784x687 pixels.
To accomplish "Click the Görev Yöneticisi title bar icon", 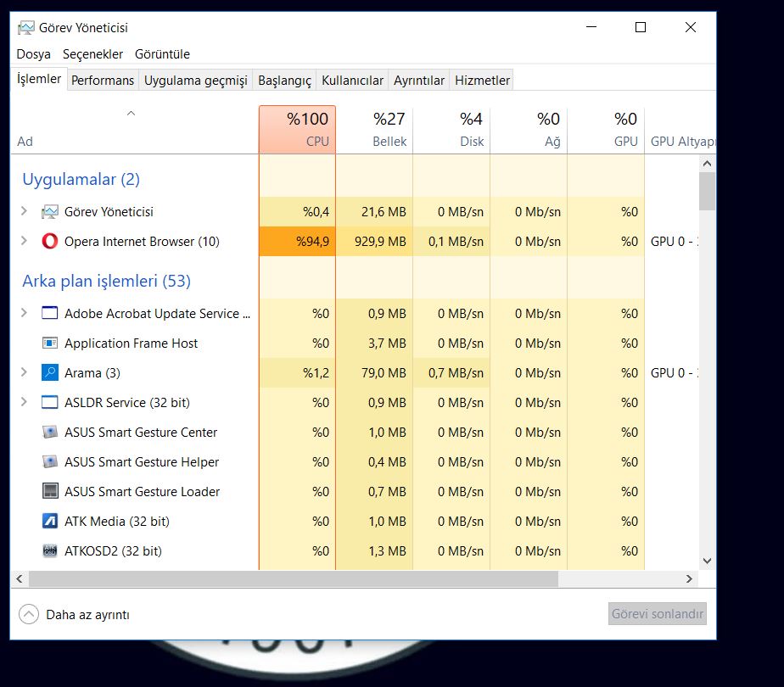I will click(26, 27).
